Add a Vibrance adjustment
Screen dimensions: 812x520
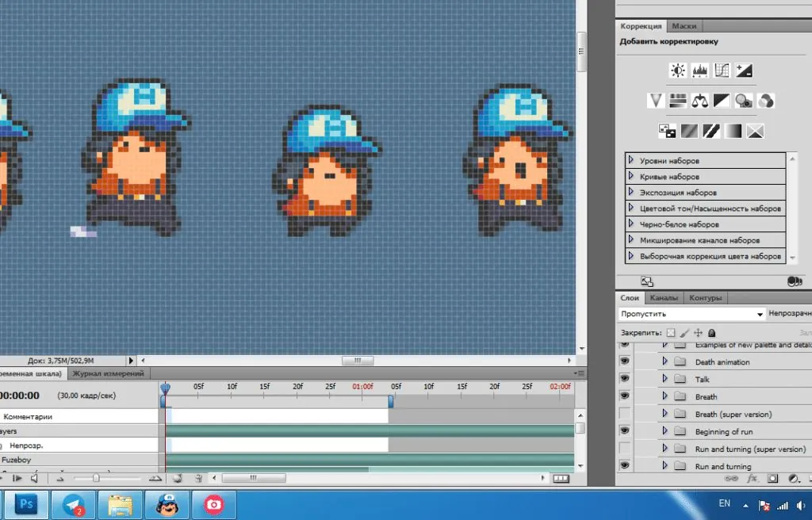point(656,101)
